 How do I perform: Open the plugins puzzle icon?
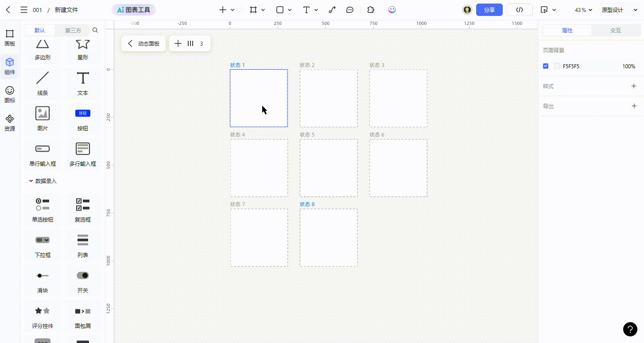click(371, 10)
